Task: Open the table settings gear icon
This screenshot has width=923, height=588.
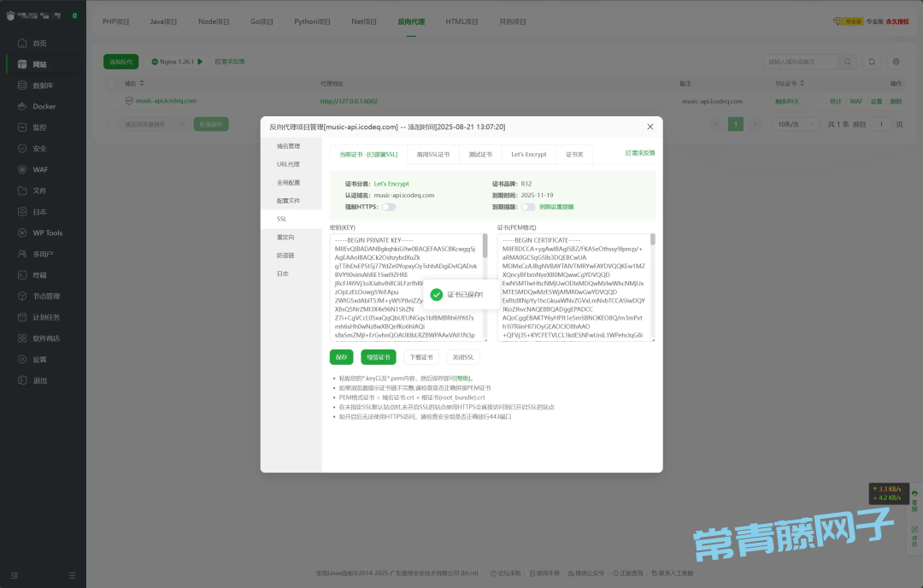Action: tap(896, 62)
